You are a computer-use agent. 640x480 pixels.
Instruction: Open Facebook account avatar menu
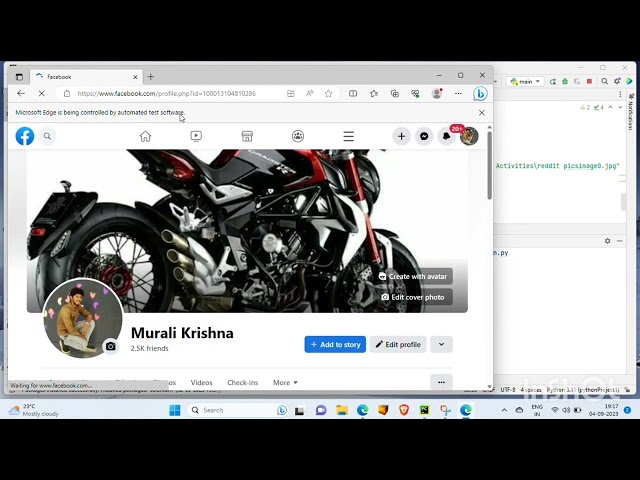click(x=469, y=136)
